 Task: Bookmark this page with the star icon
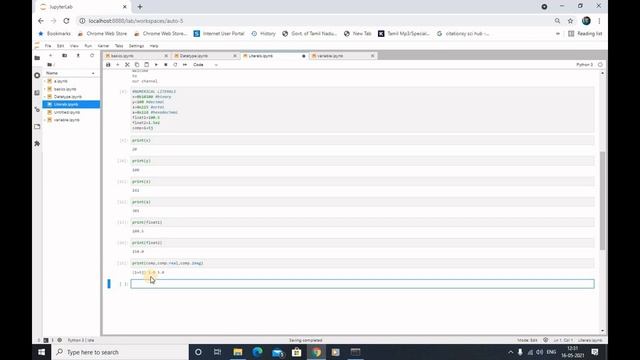tap(570, 21)
